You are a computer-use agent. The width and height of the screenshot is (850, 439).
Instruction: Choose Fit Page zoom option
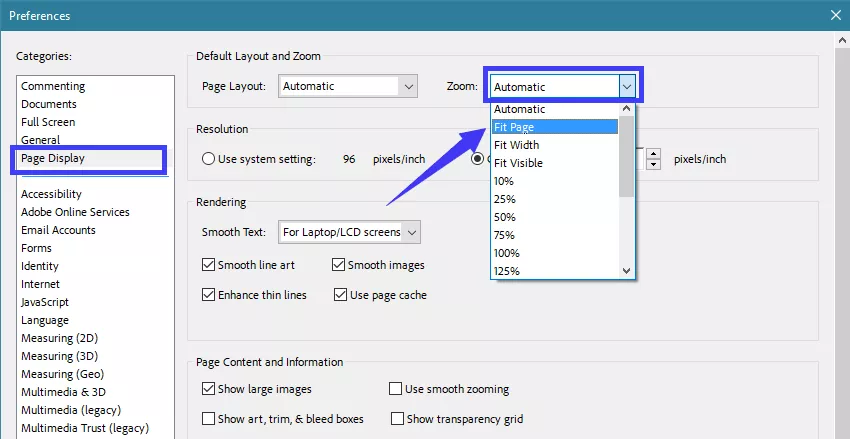pyautogui.click(x=555, y=127)
